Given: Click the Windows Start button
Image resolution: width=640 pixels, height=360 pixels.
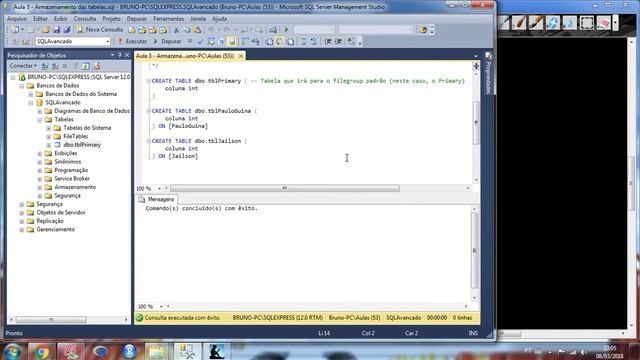Looking at the screenshot, I should [x=13, y=351].
